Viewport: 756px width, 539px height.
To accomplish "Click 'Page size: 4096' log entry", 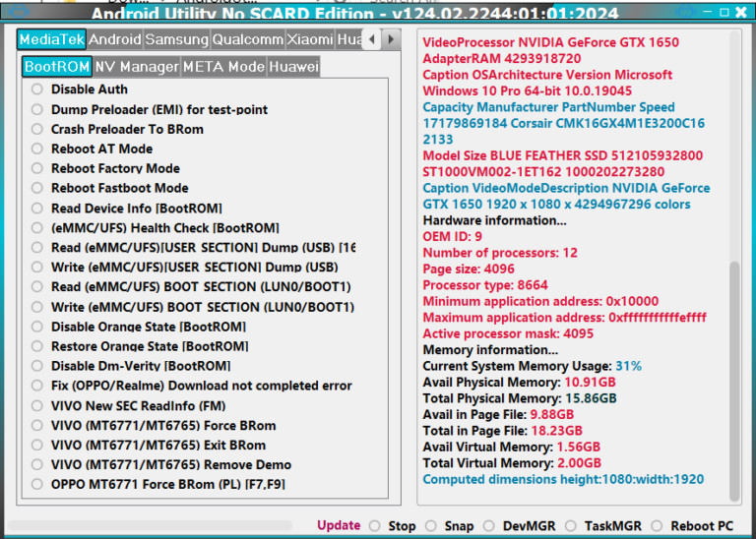I will 469,269.
